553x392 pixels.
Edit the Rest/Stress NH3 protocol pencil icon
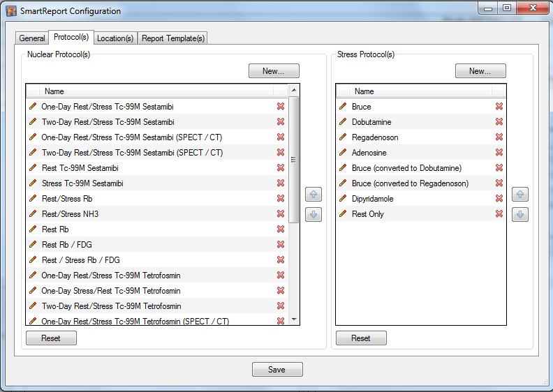click(33, 214)
